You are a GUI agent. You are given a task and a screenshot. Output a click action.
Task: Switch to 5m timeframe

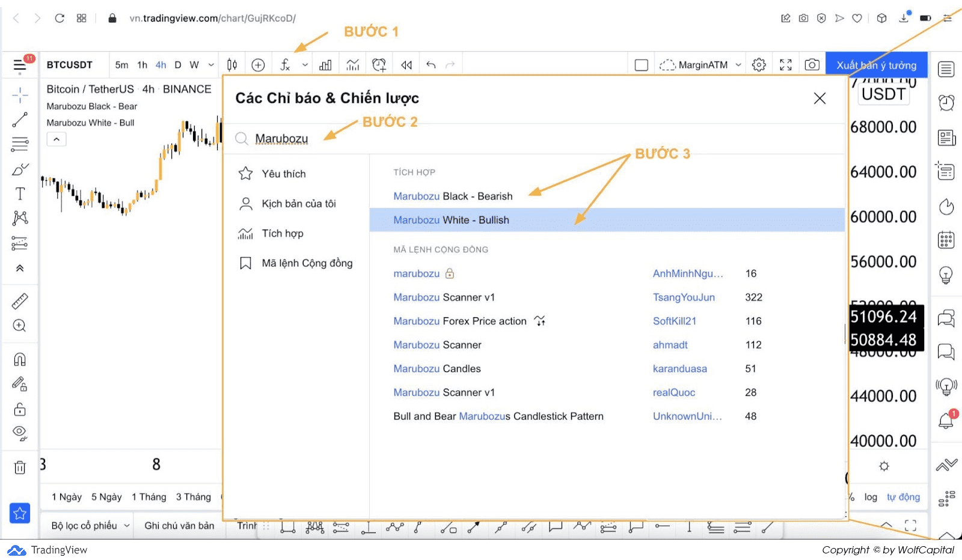121,65
